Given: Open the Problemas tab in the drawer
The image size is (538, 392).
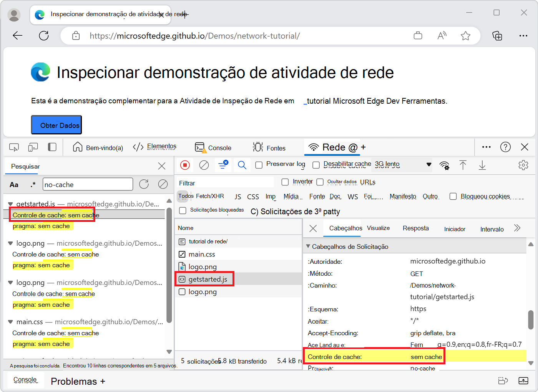Looking at the screenshot, I should [74, 381].
